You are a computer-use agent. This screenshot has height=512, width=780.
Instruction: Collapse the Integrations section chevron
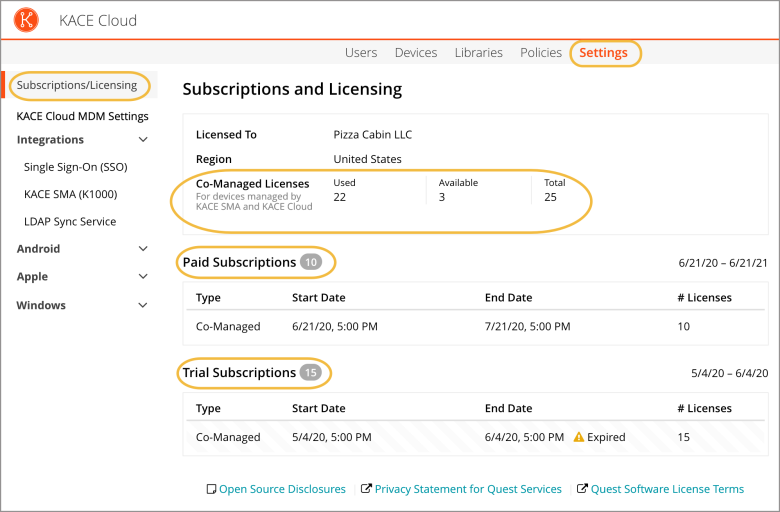[x=143, y=140]
